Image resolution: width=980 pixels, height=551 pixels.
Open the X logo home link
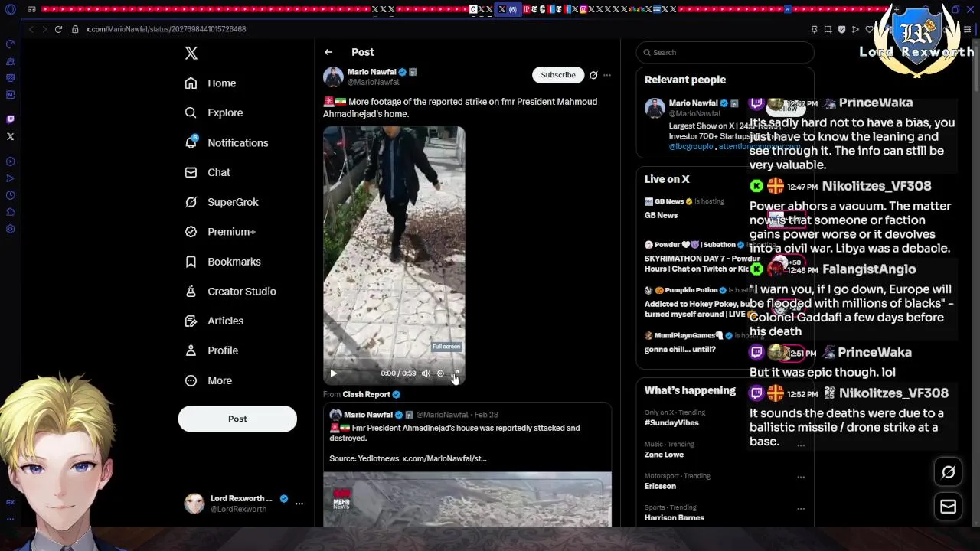(191, 53)
